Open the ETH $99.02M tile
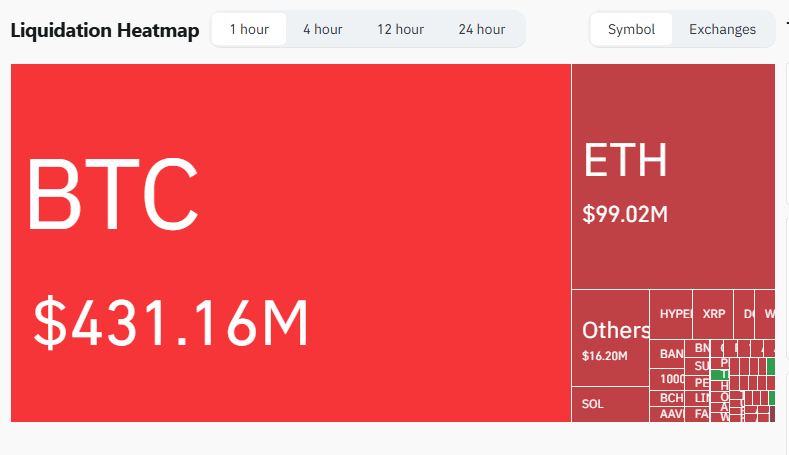 point(672,177)
